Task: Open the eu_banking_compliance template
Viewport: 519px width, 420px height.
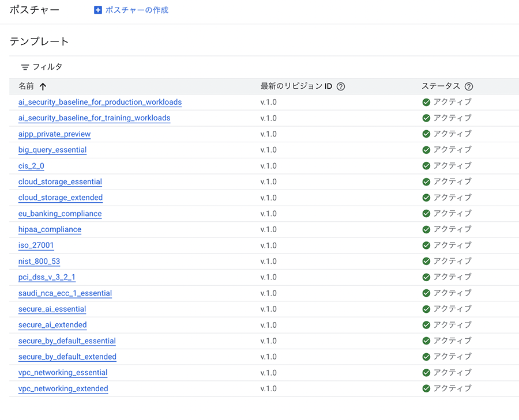Action: point(60,214)
